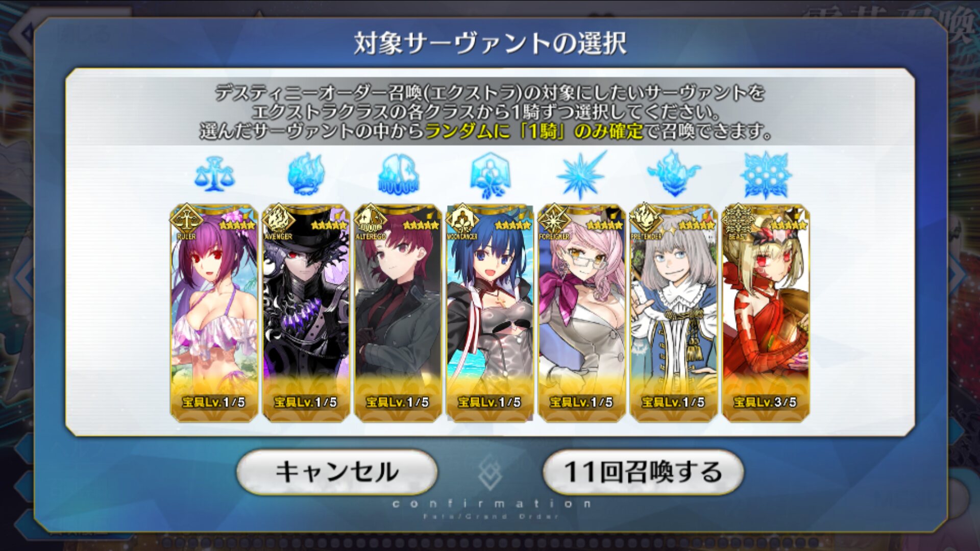Click the Avenger class flame icon
The height and width of the screenshot is (551, 980).
click(306, 174)
